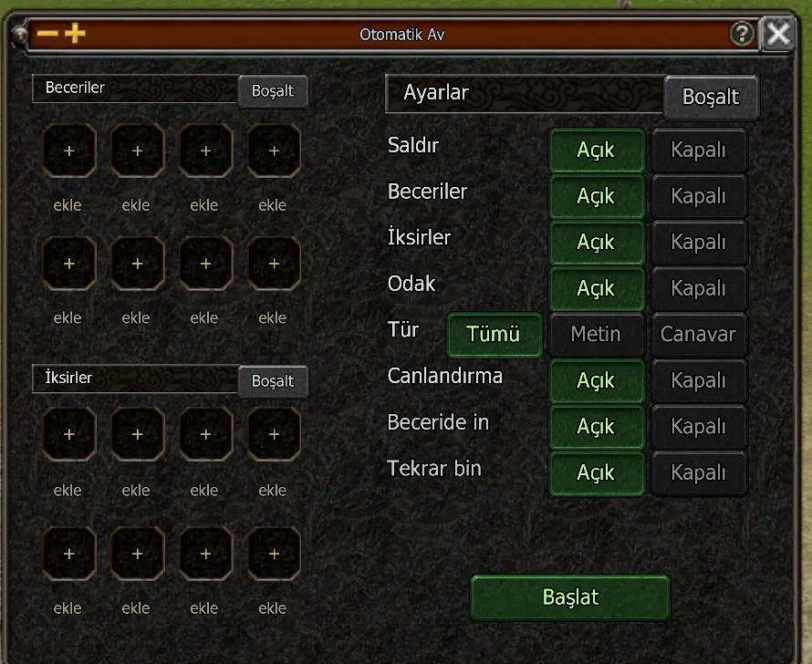Select the third slot in İksirler's bottom row
Screen dimensions: 812x664
click(x=205, y=554)
